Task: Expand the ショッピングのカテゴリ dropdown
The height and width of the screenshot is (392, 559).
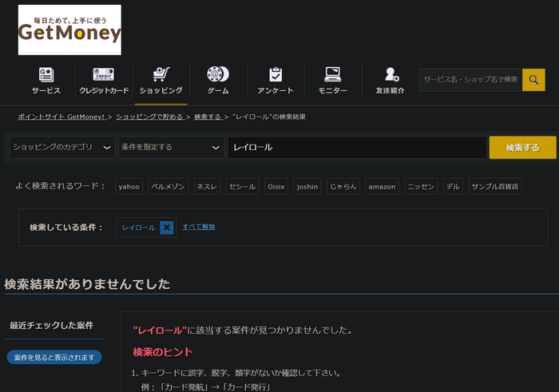Action: click(x=62, y=147)
